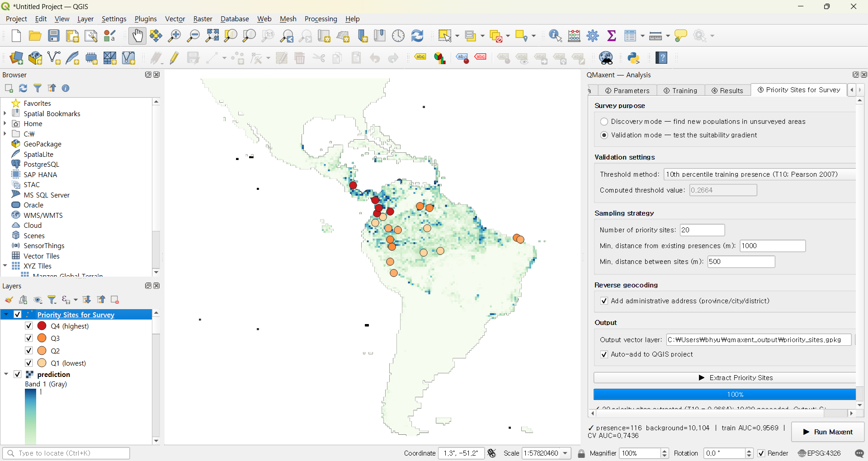Open the Processing Toolbox gear icon
The height and width of the screenshot is (461, 868).
[593, 36]
